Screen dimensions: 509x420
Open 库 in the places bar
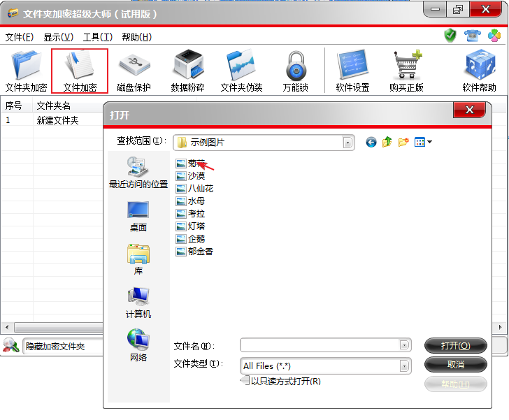click(138, 260)
